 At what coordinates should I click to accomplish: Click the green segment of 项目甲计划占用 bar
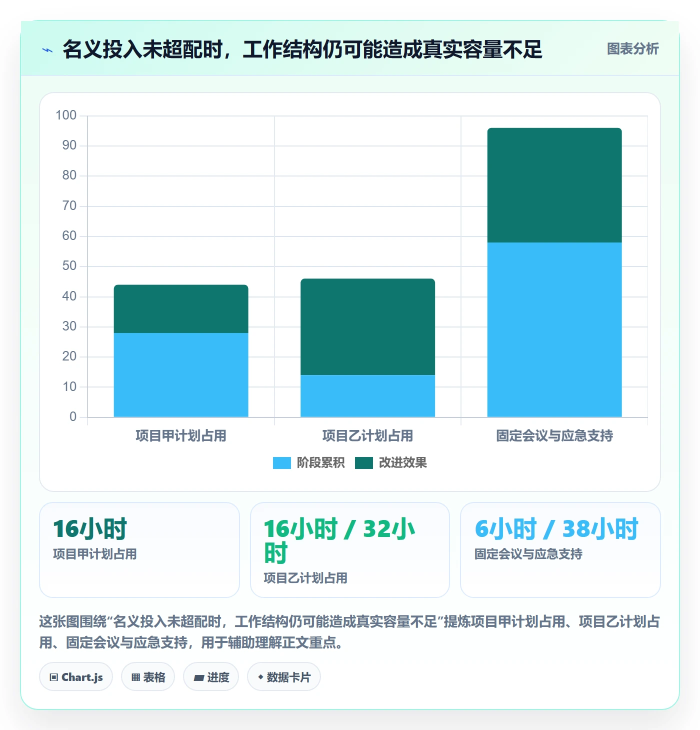pos(181,309)
